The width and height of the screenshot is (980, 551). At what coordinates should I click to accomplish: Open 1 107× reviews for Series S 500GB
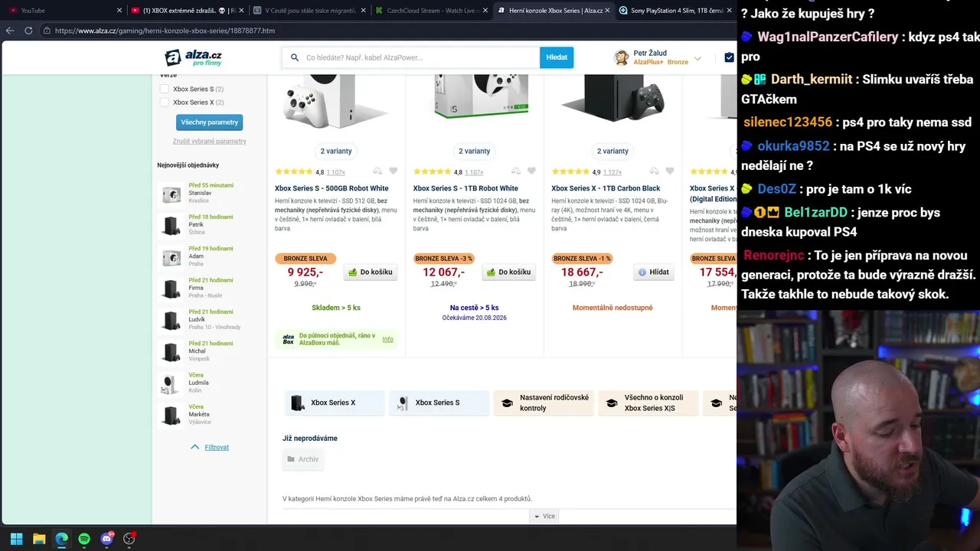point(335,172)
